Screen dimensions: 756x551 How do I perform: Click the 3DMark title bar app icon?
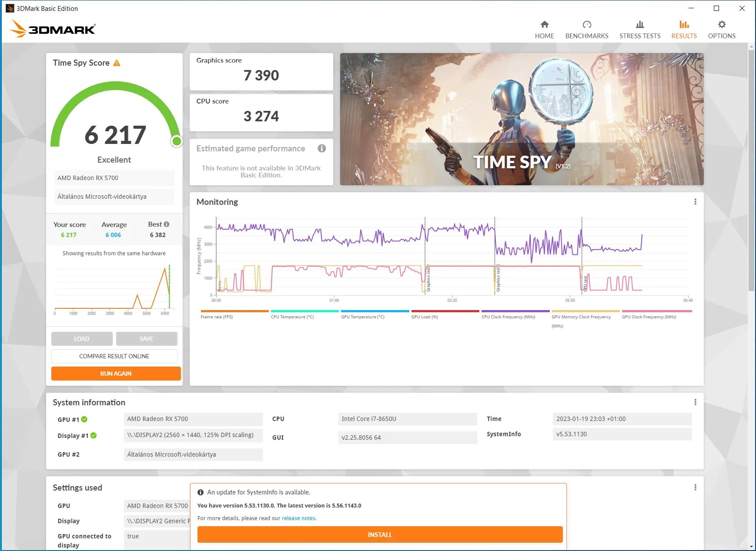pos(10,8)
